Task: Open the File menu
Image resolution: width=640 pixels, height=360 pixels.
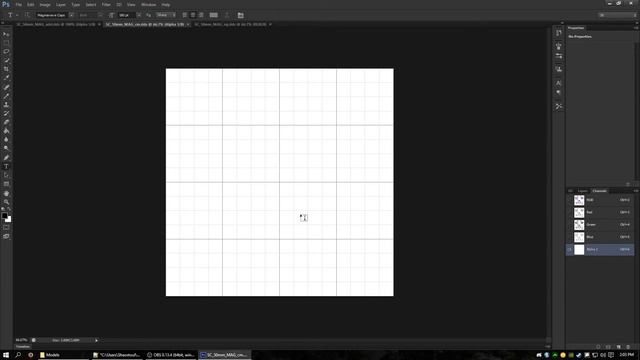Action: pyautogui.click(x=18, y=4)
